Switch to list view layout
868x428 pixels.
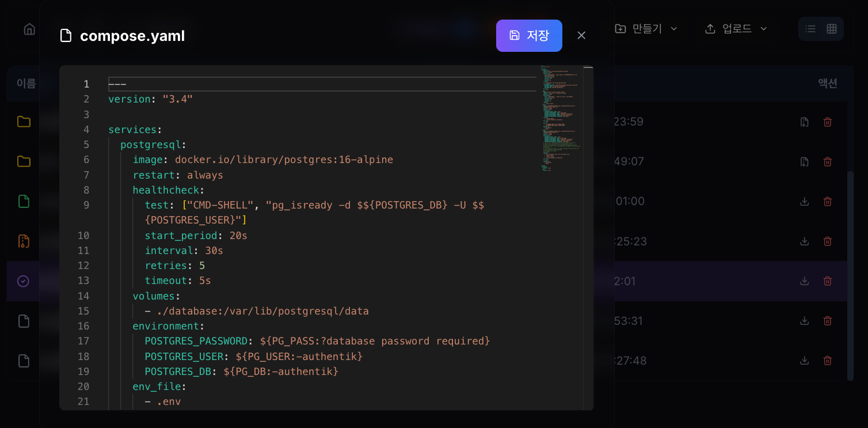(x=810, y=29)
